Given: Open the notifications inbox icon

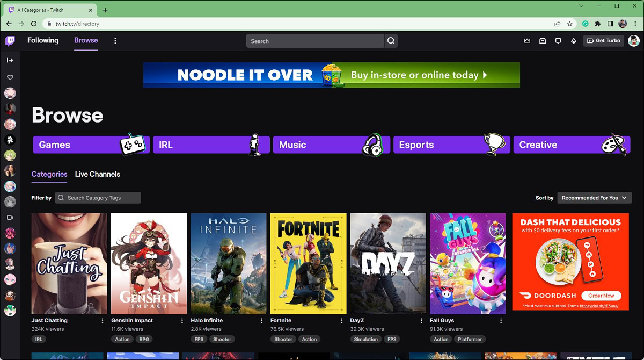Looking at the screenshot, I should [x=543, y=41].
